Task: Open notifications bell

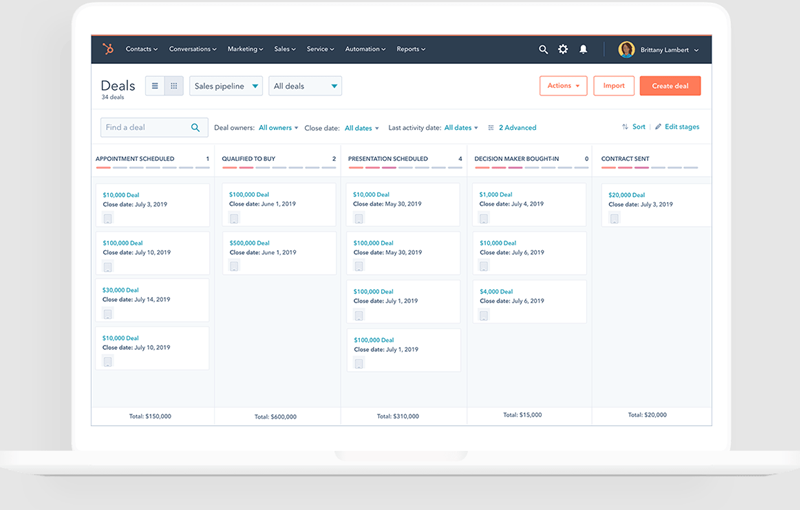Action: click(x=584, y=49)
